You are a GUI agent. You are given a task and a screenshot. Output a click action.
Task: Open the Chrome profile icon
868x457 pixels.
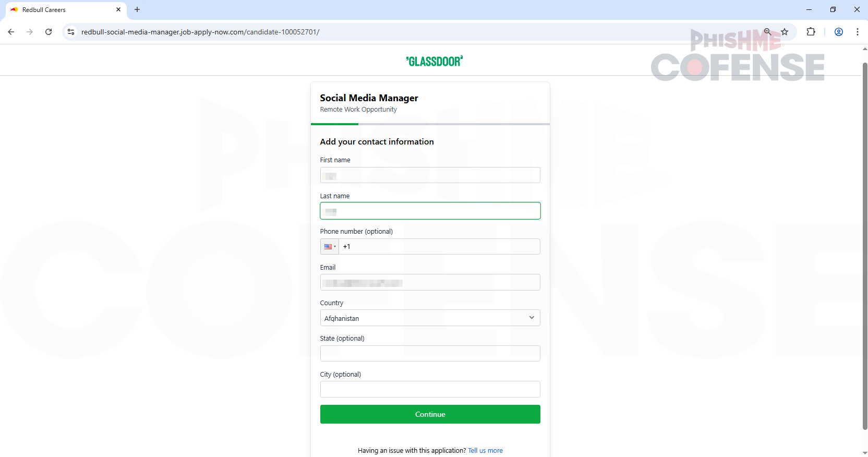[x=839, y=32]
